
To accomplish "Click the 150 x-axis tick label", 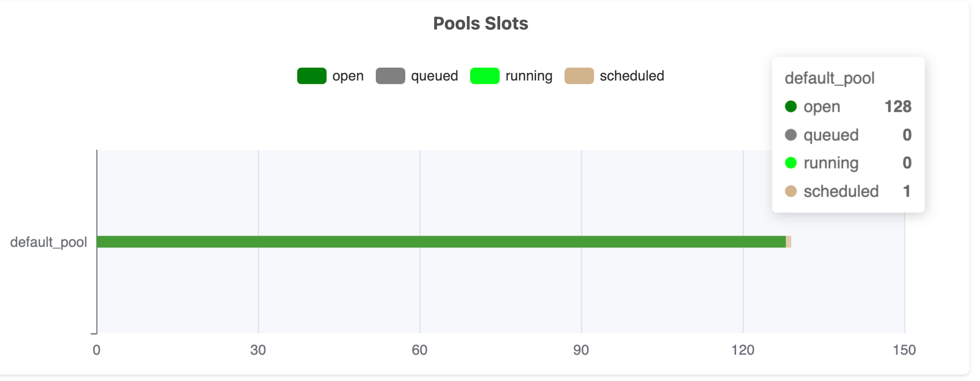I will click(x=904, y=350).
